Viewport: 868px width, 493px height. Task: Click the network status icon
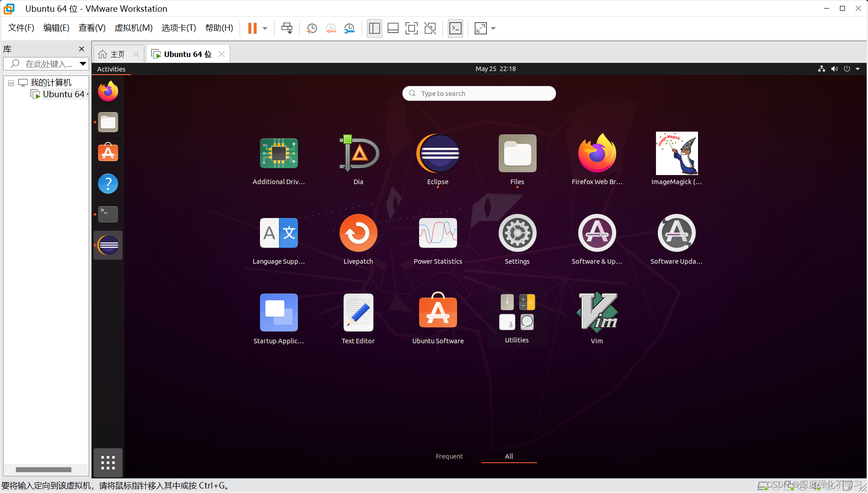[x=821, y=69]
